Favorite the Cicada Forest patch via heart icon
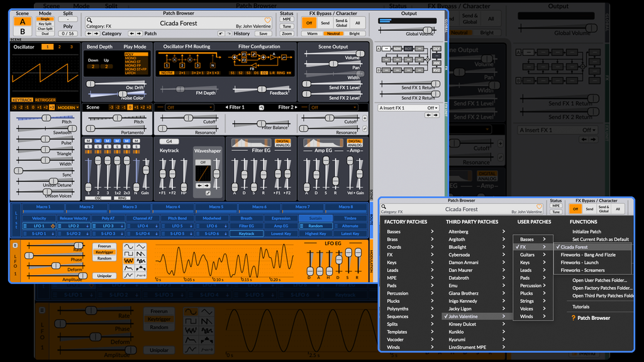The width and height of the screenshot is (644, 362). [267, 21]
